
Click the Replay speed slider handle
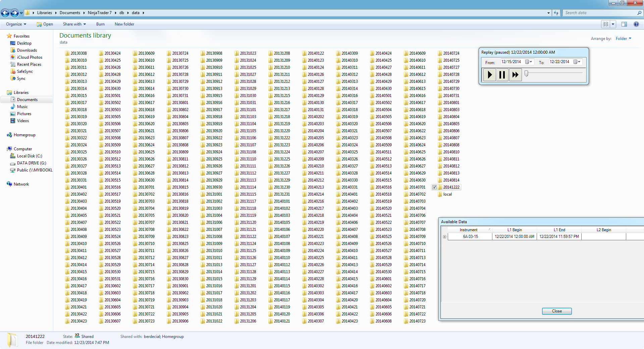(x=526, y=73)
